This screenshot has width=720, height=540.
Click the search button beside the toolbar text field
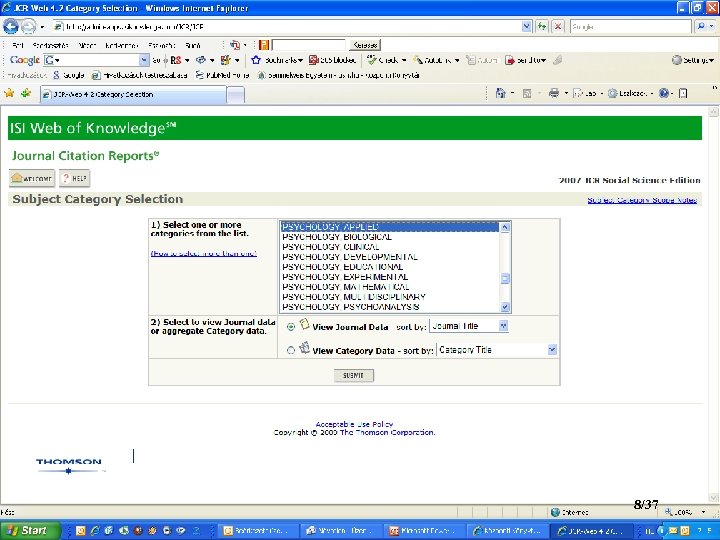click(x=365, y=45)
